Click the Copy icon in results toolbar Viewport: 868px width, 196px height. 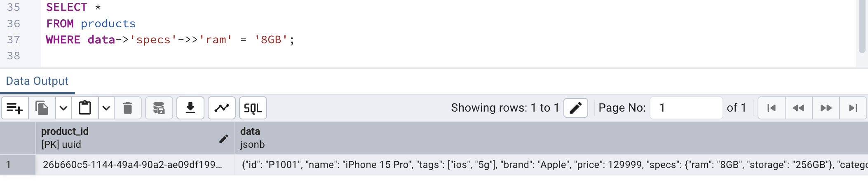[42, 108]
